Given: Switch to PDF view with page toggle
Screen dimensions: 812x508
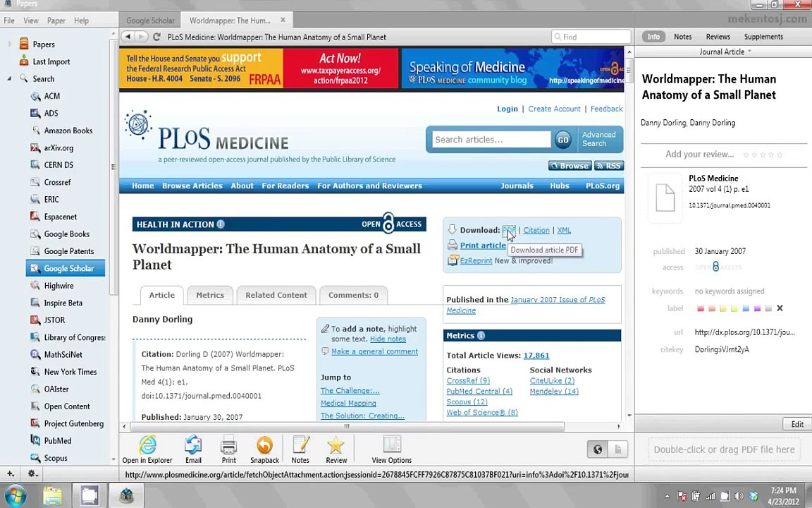Looking at the screenshot, I should (x=617, y=449).
